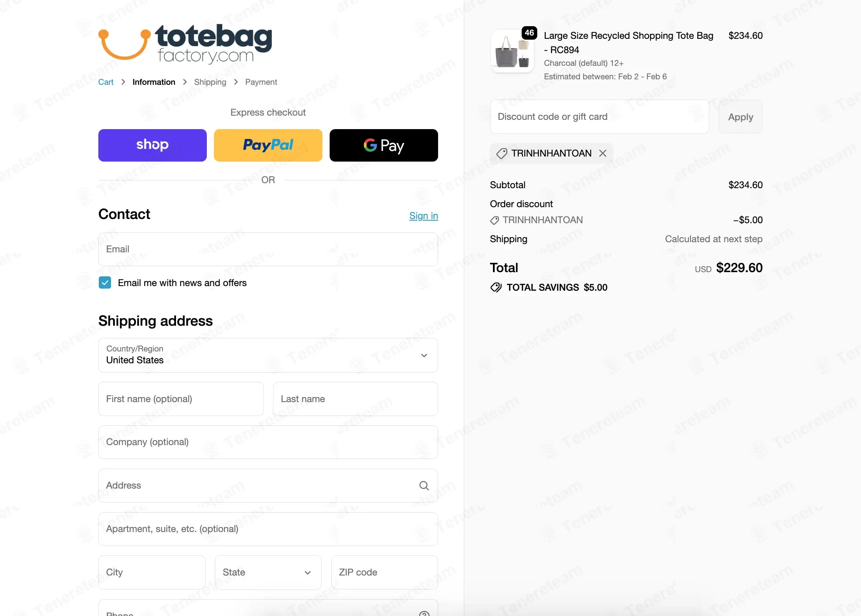Click the total savings tag icon

pyautogui.click(x=496, y=287)
